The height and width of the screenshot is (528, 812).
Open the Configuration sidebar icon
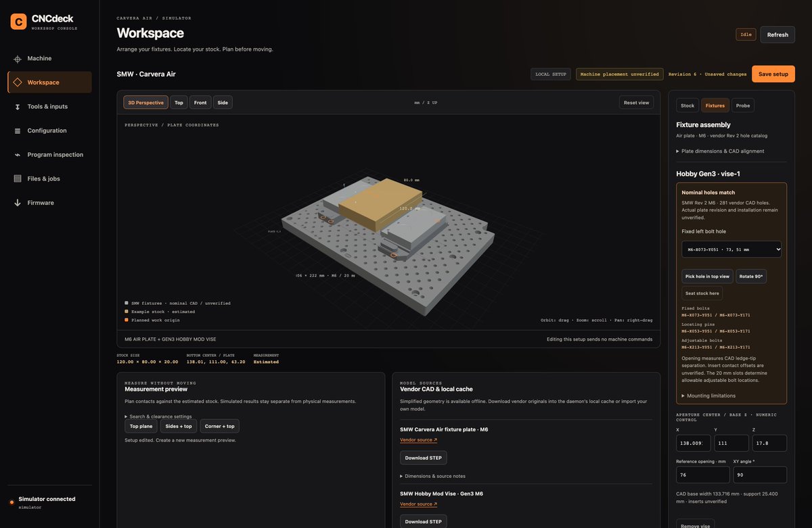18,130
